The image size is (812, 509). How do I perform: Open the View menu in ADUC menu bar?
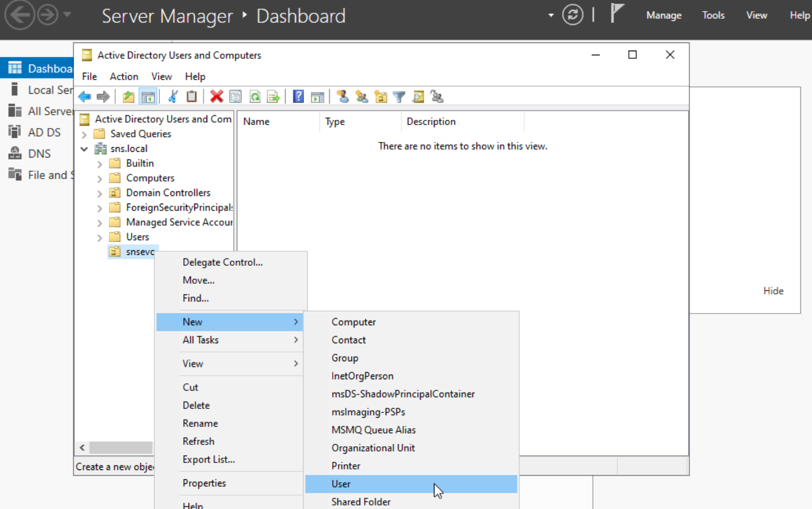click(162, 76)
